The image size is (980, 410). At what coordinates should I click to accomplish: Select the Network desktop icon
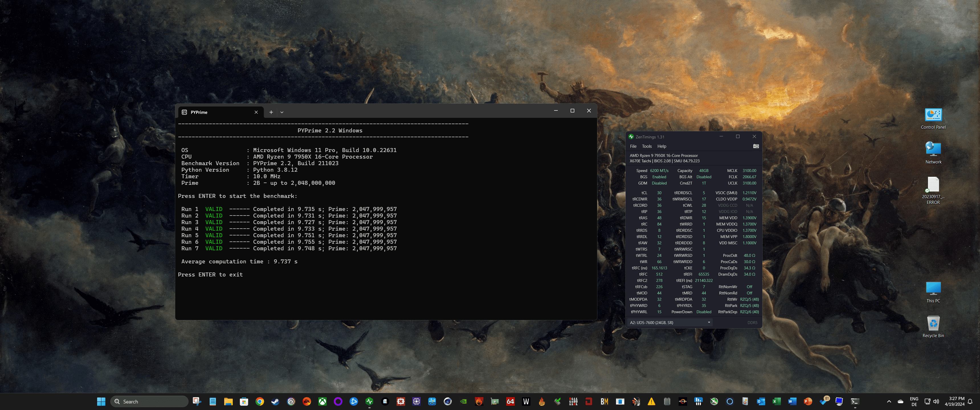coord(933,153)
